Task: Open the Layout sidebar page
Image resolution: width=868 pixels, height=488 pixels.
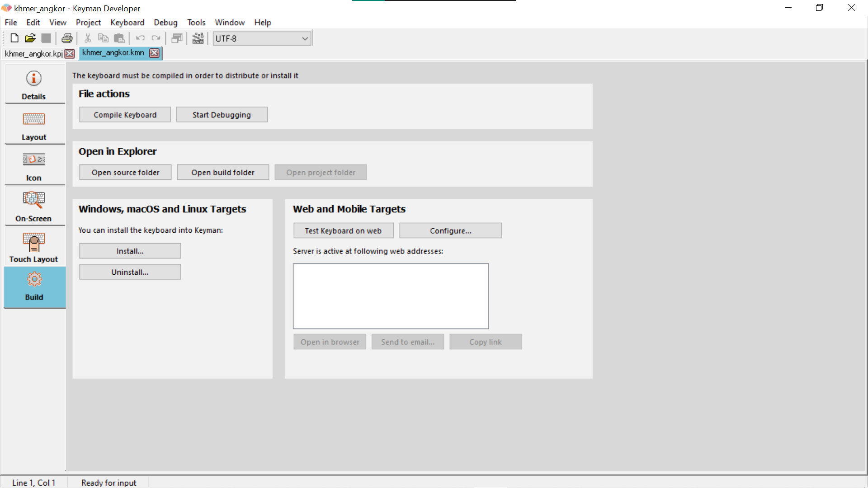Action: point(34,126)
